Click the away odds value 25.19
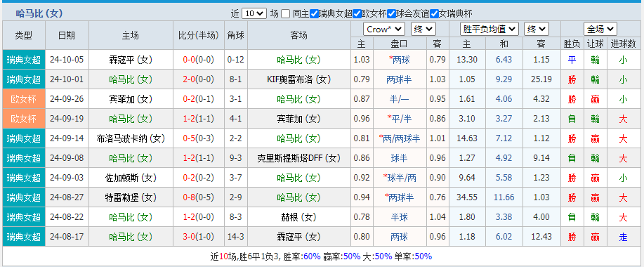Image resolution: width=644 pixels, height=267 pixels. [x=541, y=79]
